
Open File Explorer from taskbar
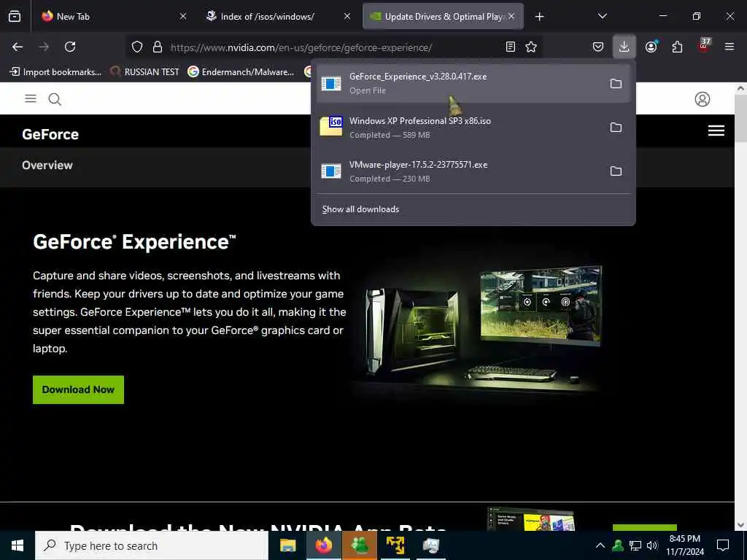[287, 545]
